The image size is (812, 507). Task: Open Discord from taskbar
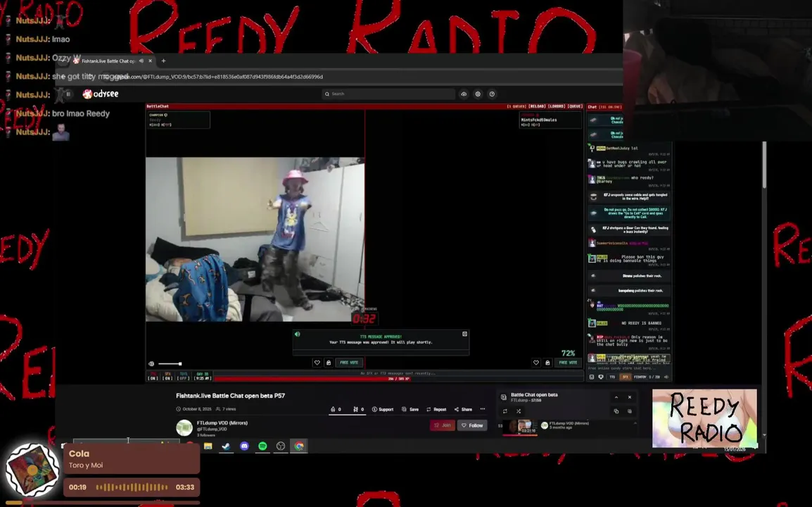[x=244, y=446]
